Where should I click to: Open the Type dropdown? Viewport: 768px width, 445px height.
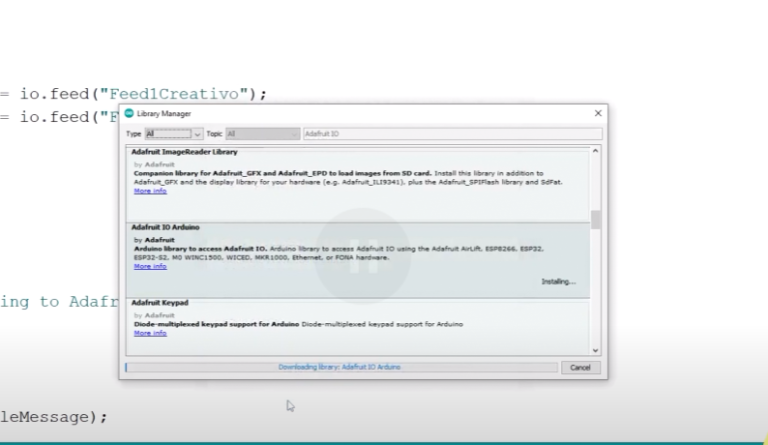click(x=174, y=133)
